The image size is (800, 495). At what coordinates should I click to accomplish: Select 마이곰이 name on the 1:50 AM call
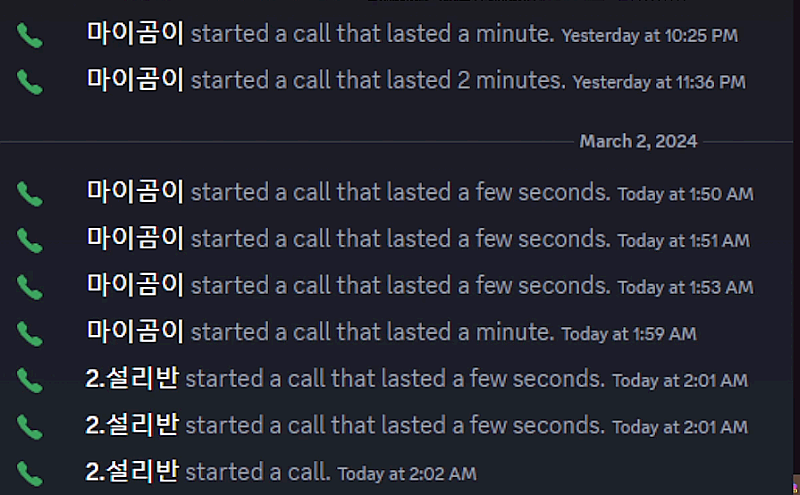pyautogui.click(x=135, y=191)
